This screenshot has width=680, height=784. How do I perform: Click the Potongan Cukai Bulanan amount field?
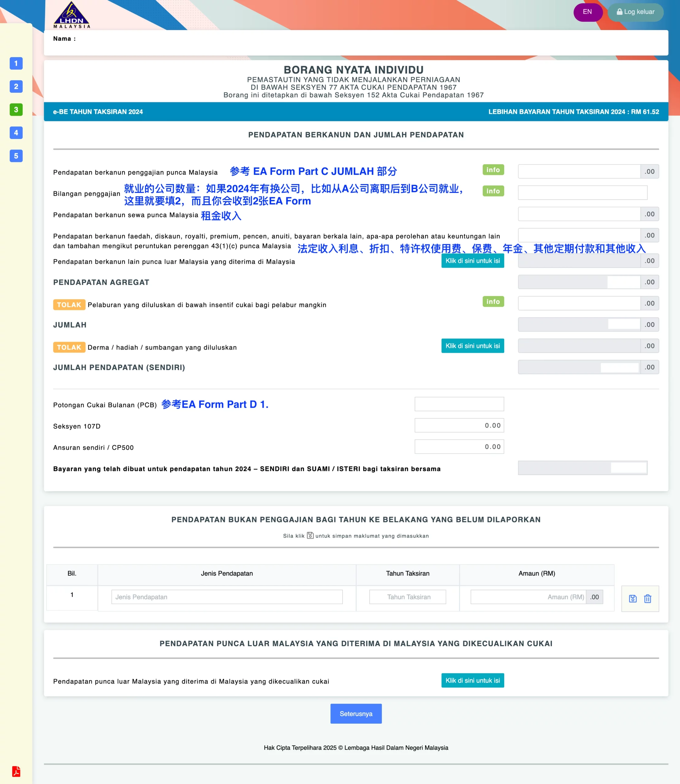(x=459, y=404)
